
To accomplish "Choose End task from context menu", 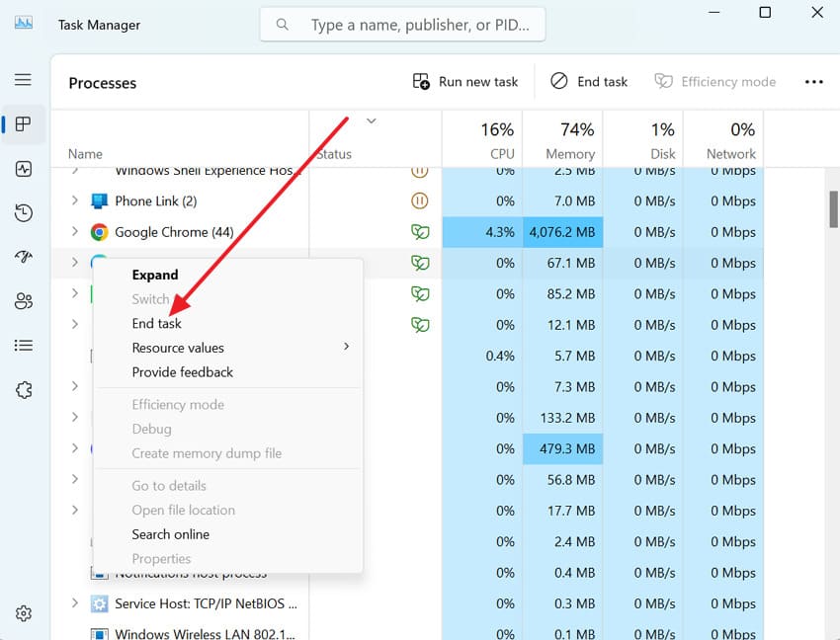I will [157, 323].
